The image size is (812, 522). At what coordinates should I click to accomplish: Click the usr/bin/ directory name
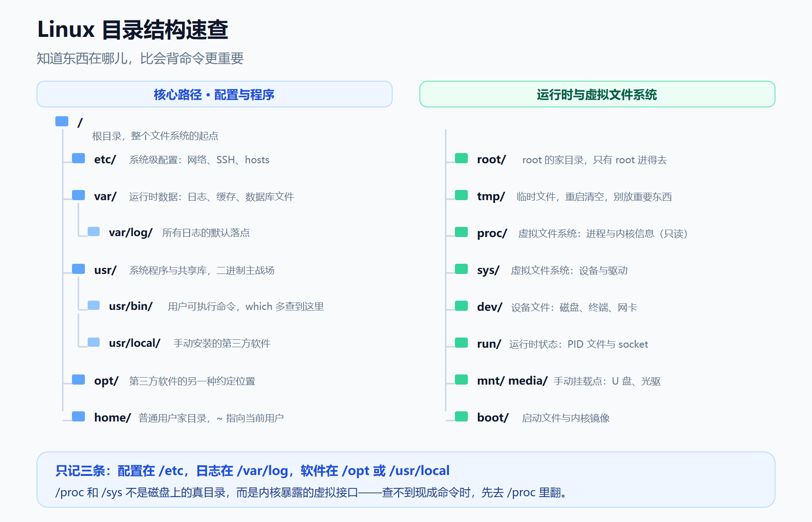click(131, 306)
